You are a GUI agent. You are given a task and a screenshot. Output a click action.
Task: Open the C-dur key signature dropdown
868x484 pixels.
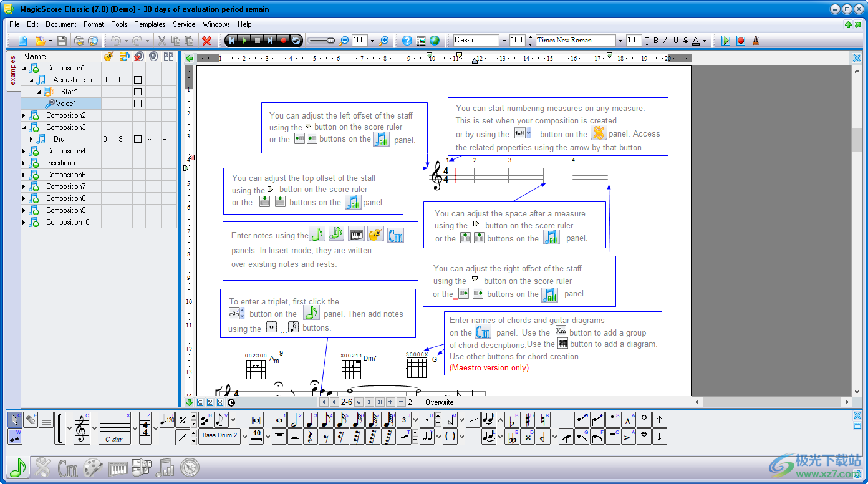tap(135, 428)
